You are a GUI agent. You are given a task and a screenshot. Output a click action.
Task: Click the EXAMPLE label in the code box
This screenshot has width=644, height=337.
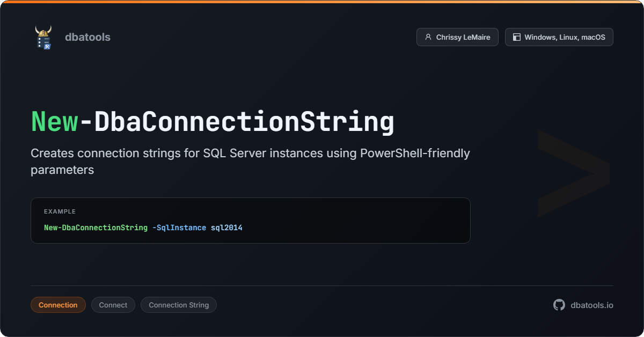click(x=60, y=211)
